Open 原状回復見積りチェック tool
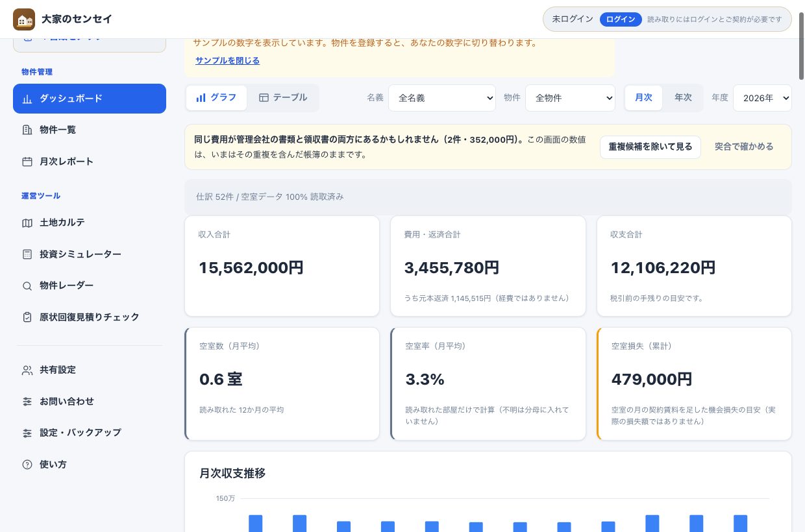 (90, 317)
